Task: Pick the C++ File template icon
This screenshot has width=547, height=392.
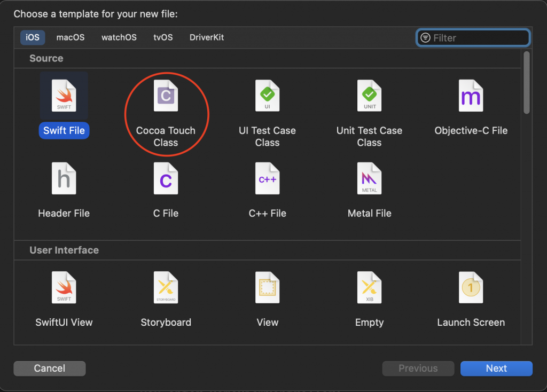Action: coord(267,178)
